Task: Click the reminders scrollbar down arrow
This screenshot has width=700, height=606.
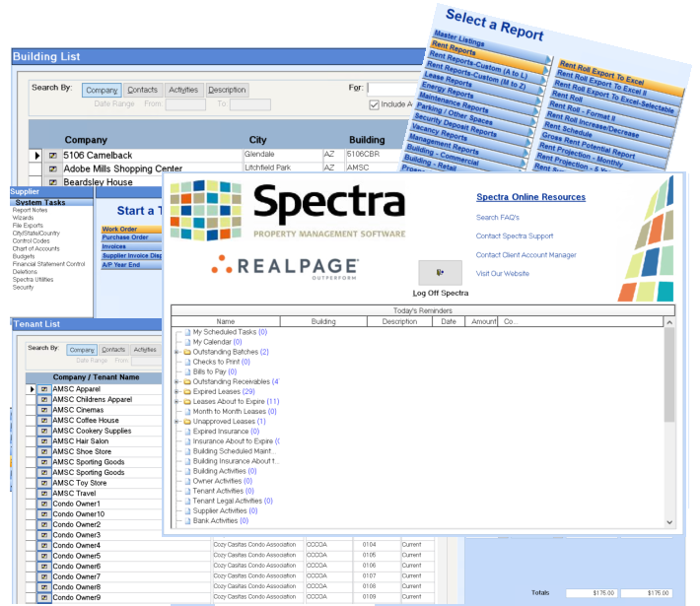Action: (x=669, y=522)
